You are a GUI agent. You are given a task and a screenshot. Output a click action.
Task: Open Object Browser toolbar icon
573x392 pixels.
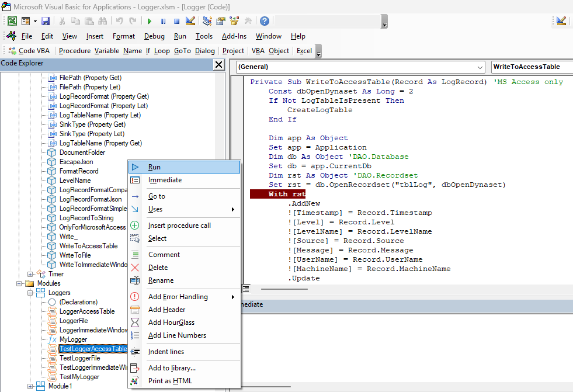234,21
